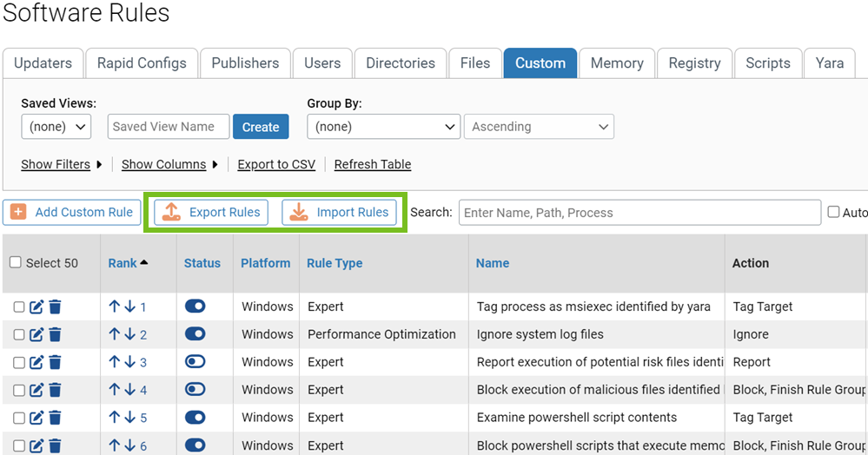
Task: Open the Group By dropdown
Action: (384, 127)
